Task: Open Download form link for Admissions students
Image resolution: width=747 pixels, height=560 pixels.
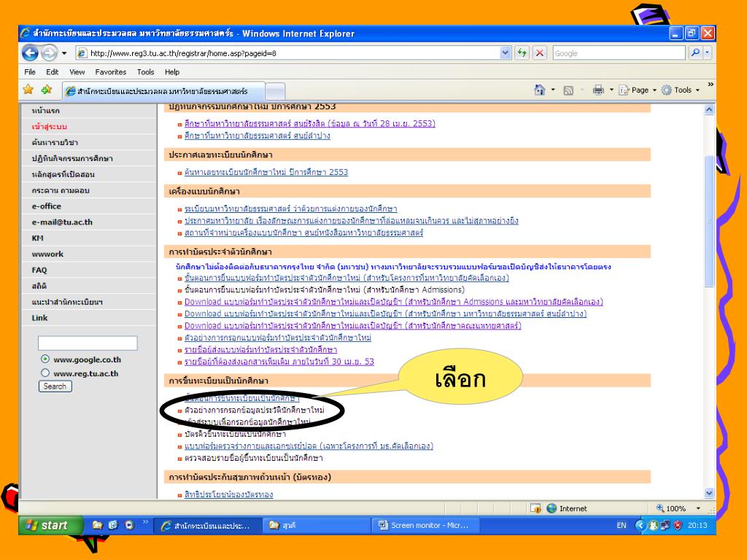Action: pyautogui.click(x=393, y=301)
